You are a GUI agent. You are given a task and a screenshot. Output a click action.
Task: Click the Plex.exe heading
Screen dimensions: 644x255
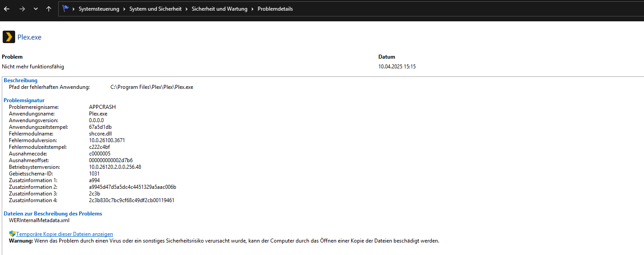pyautogui.click(x=29, y=37)
